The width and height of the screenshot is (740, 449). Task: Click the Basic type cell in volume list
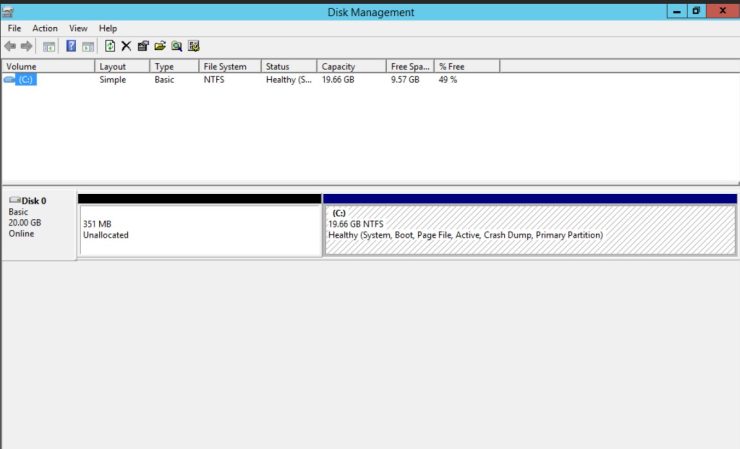[164, 80]
